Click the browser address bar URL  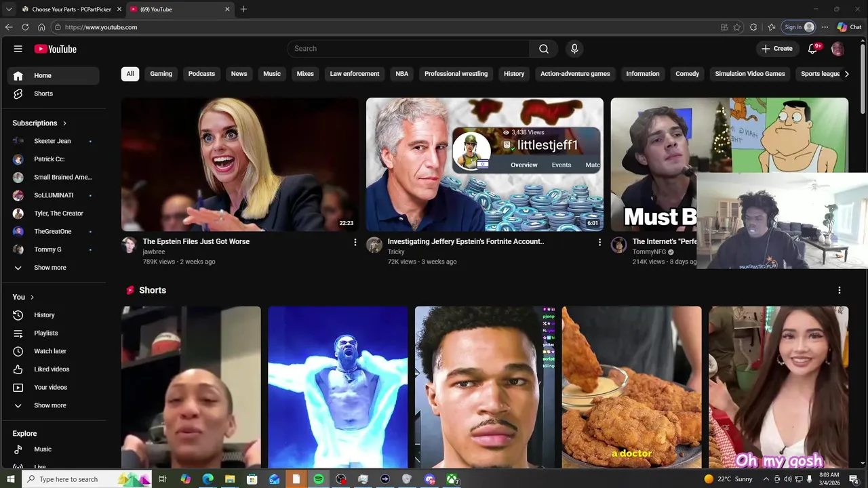click(x=101, y=27)
